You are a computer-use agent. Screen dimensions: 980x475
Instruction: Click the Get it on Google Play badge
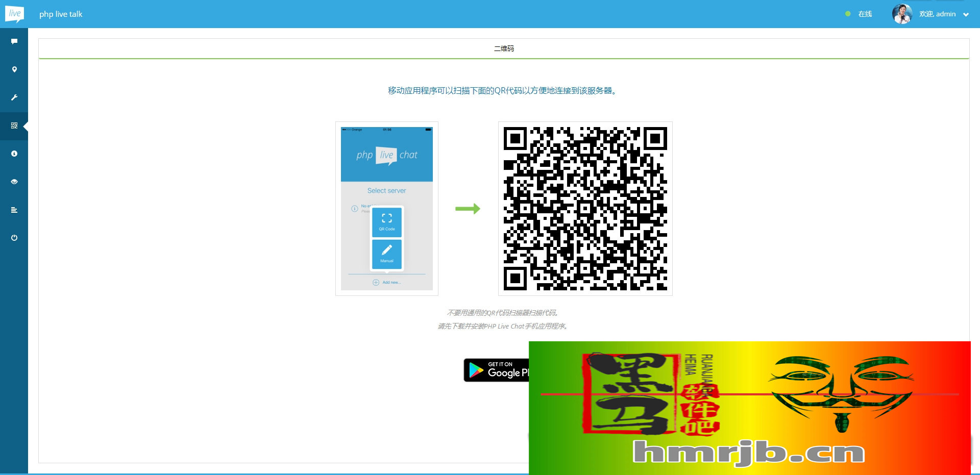[496, 370]
